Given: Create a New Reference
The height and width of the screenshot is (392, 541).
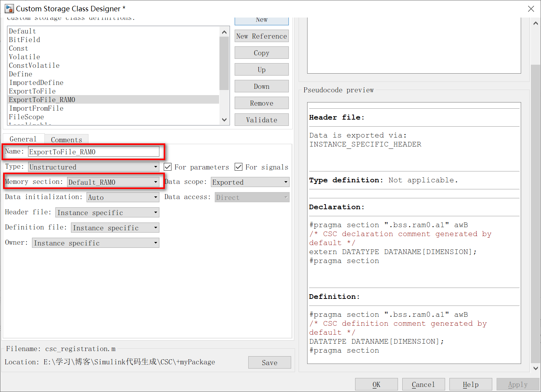Looking at the screenshot, I should pyautogui.click(x=262, y=36).
